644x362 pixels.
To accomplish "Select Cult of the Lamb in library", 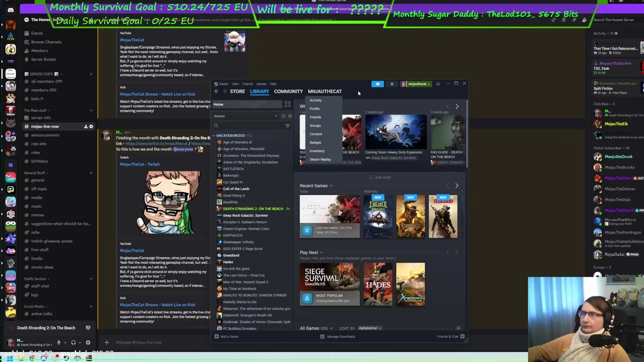I will (x=235, y=189).
